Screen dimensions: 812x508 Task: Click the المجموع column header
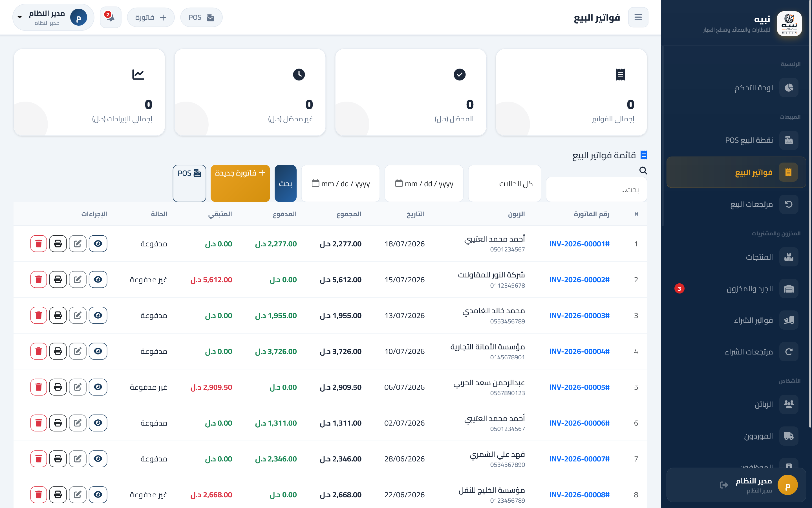tap(349, 214)
